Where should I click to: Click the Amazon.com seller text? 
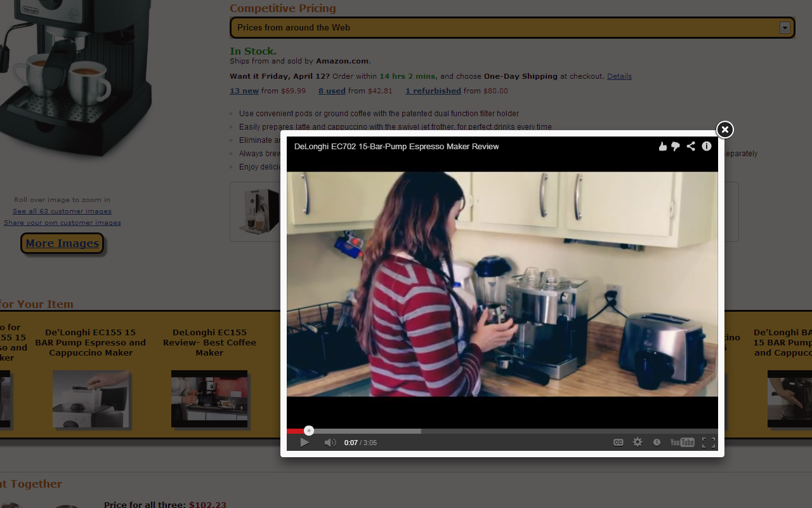coord(343,61)
